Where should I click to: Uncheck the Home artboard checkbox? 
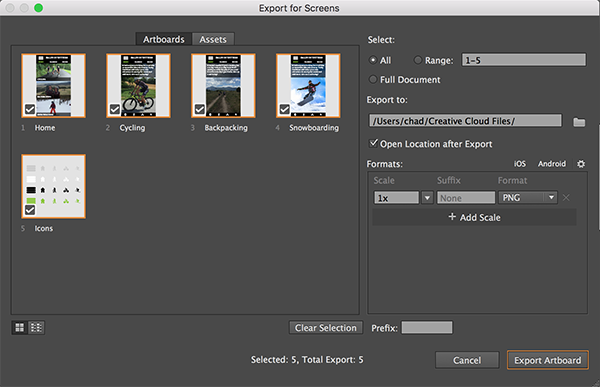pyautogui.click(x=30, y=109)
